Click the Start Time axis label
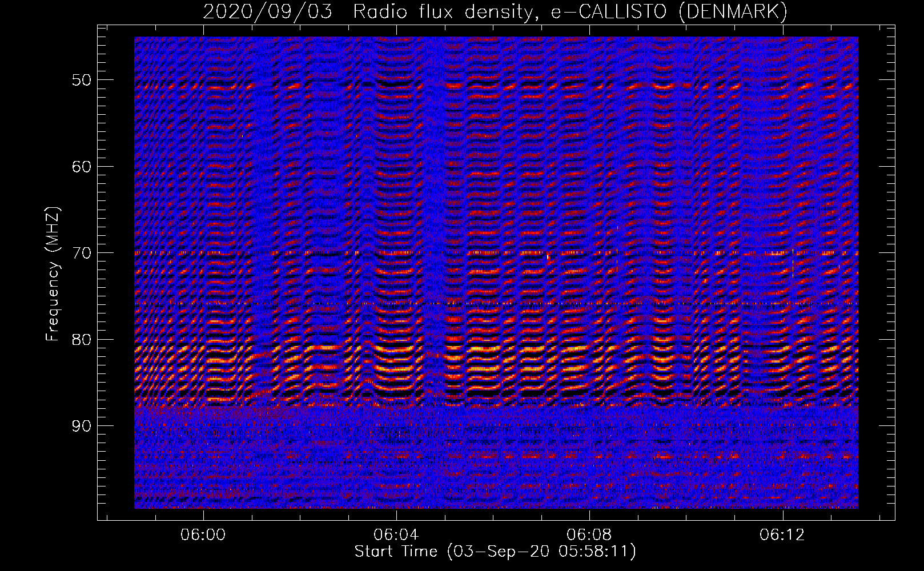924x571 pixels. point(495,552)
